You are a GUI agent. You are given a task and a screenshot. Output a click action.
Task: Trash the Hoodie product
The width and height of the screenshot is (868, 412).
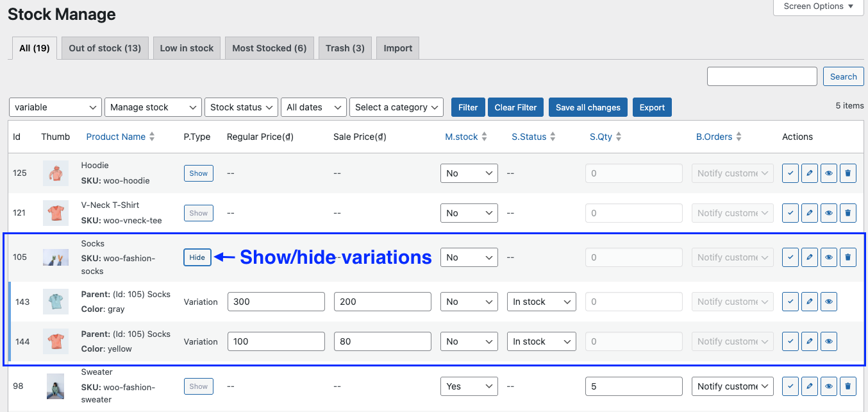(x=848, y=173)
